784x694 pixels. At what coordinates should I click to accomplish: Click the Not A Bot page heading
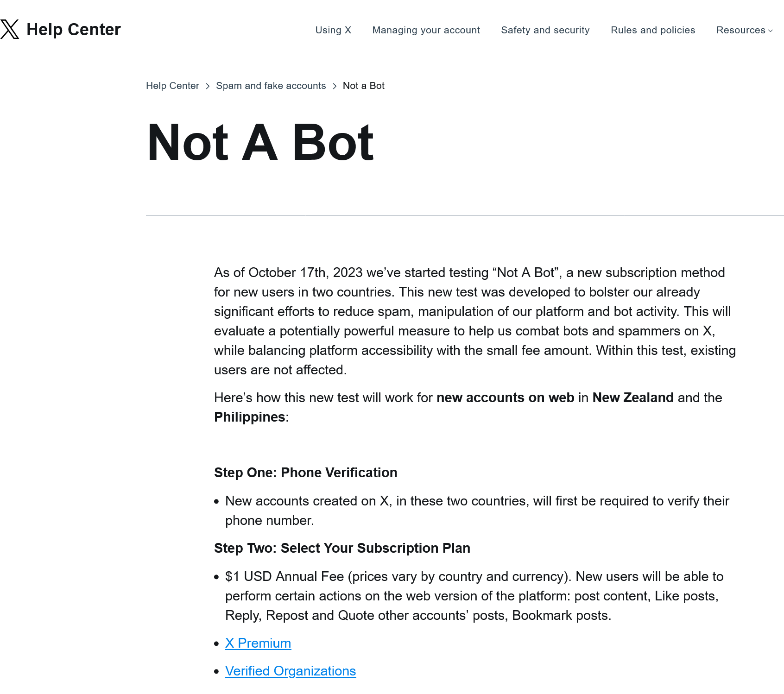pyautogui.click(x=260, y=142)
